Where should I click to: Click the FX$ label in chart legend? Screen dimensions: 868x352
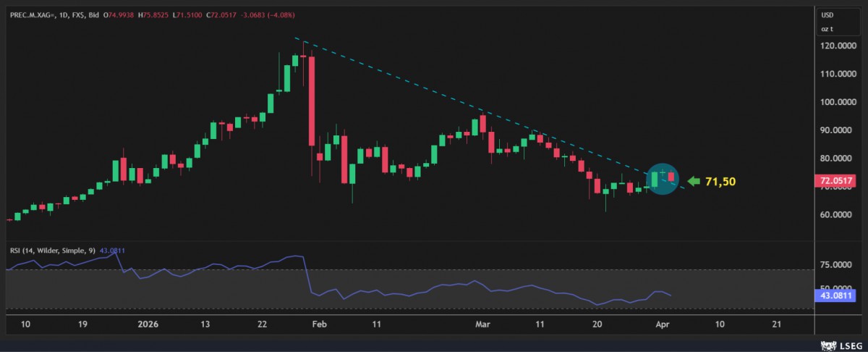tap(78, 14)
